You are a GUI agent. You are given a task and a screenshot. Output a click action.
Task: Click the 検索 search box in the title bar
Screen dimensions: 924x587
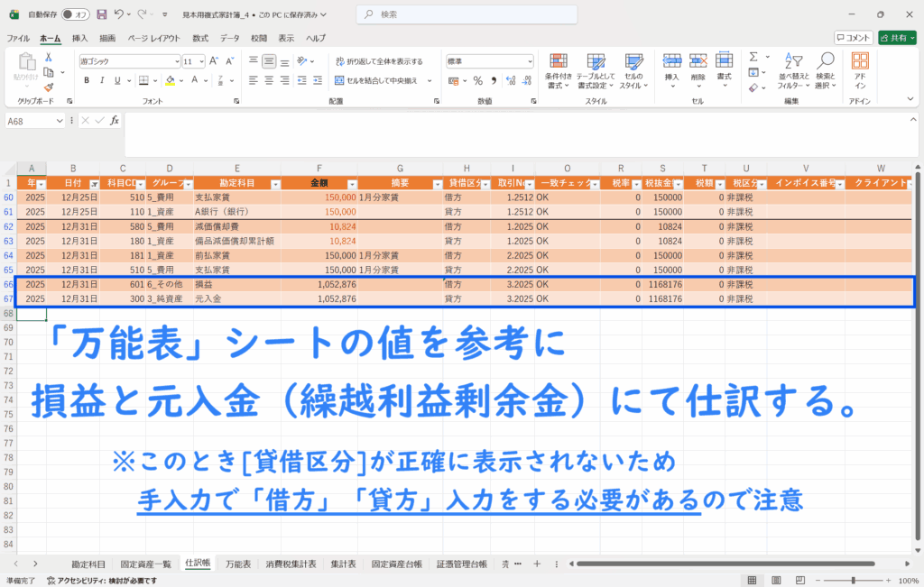[462, 14]
